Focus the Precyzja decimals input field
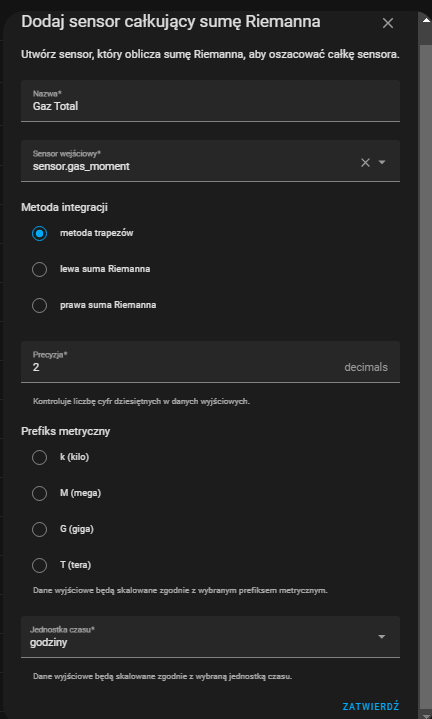432x719 pixels. click(210, 362)
